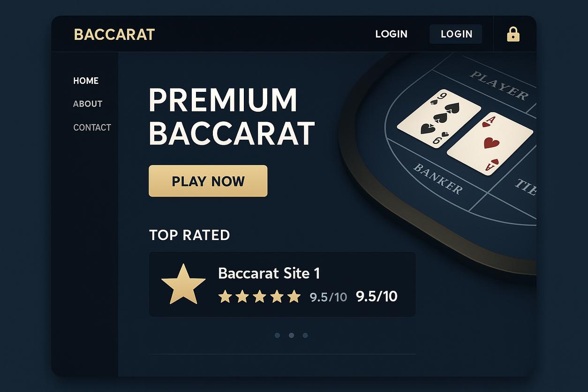Click the third small rating star
Viewport: 588px width, 392px height.
[x=259, y=296]
